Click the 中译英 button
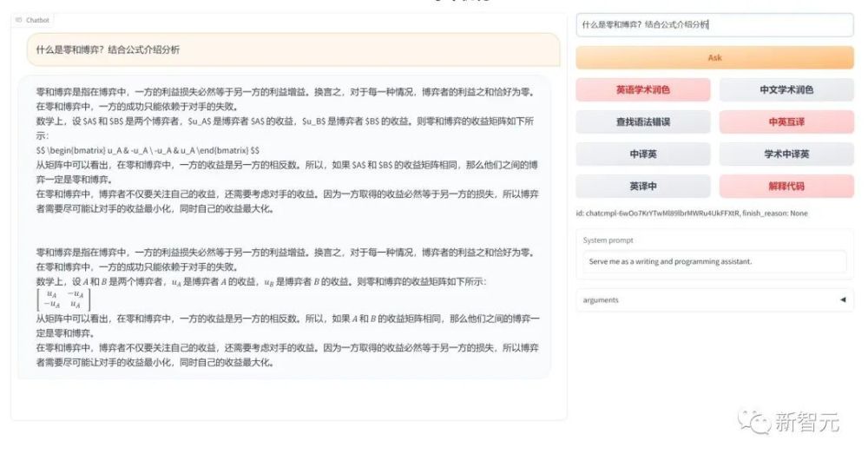Viewport: 868px width, 460px height. (x=642, y=154)
